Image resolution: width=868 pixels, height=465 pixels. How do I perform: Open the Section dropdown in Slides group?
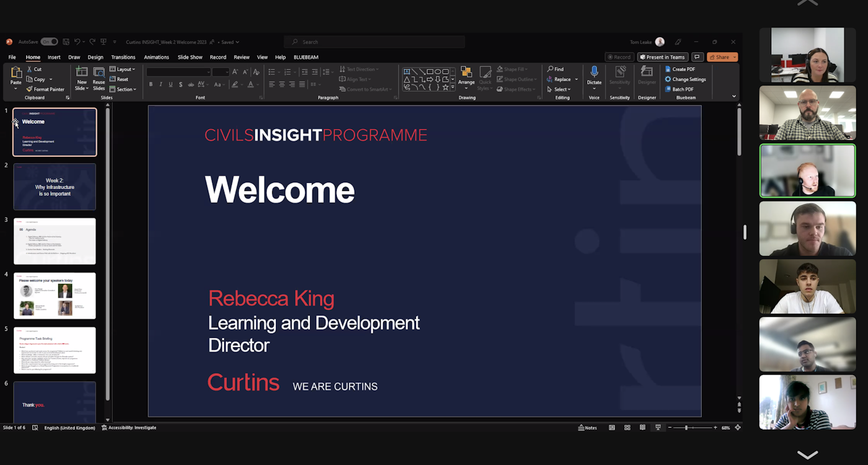tap(122, 89)
